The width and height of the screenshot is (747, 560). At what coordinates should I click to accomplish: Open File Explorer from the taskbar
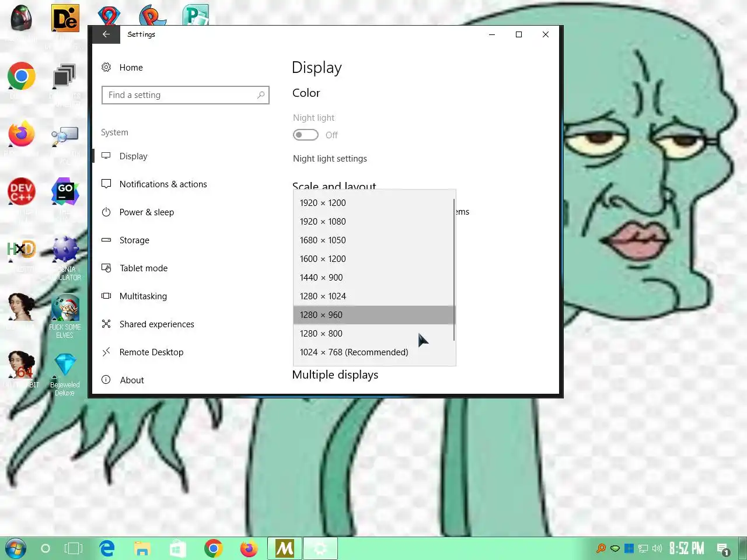142,549
